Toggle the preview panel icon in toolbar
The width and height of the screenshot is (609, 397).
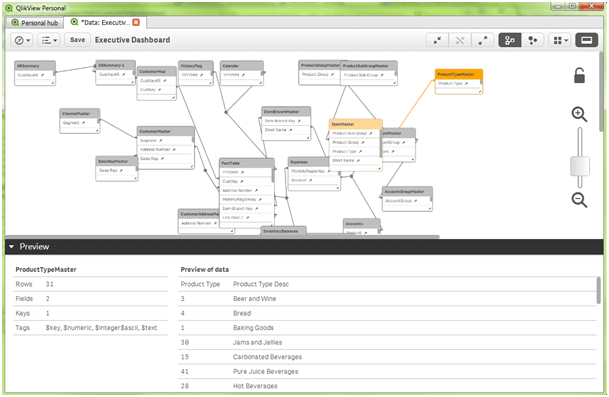586,40
